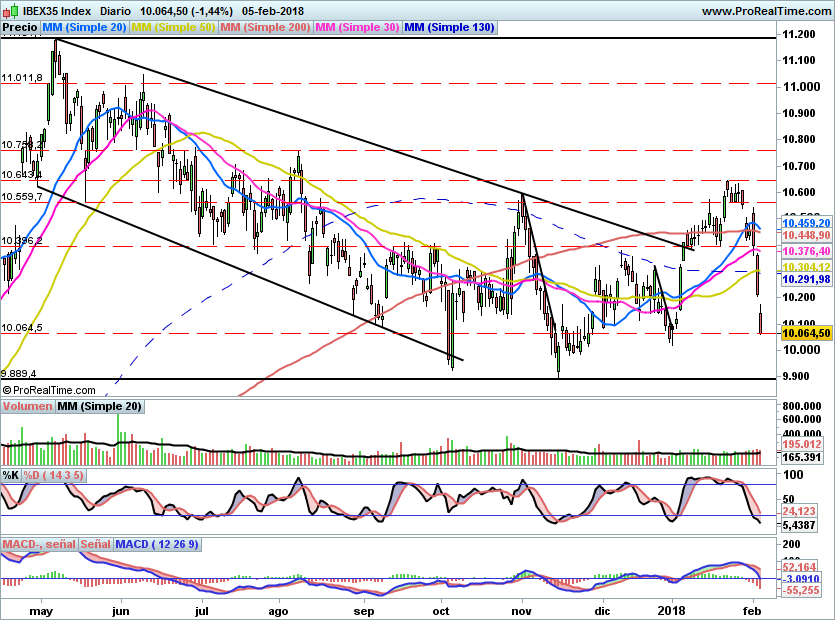Click 10.700 on the price axis
The image size is (835, 620).
(798, 166)
